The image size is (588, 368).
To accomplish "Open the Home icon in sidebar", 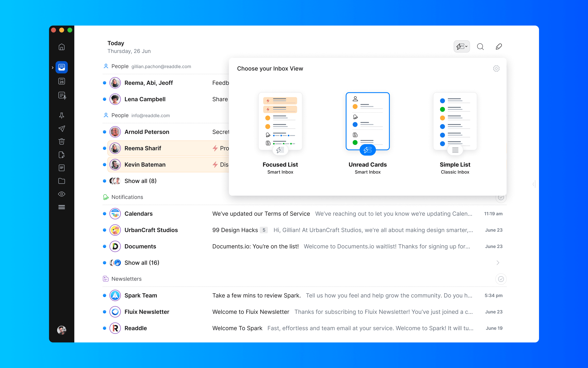I will tap(61, 47).
